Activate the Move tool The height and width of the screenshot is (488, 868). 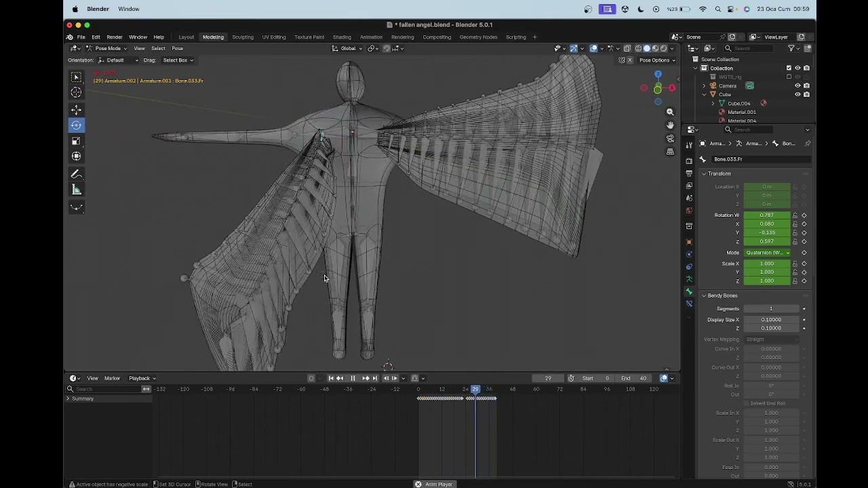(76, 110)
